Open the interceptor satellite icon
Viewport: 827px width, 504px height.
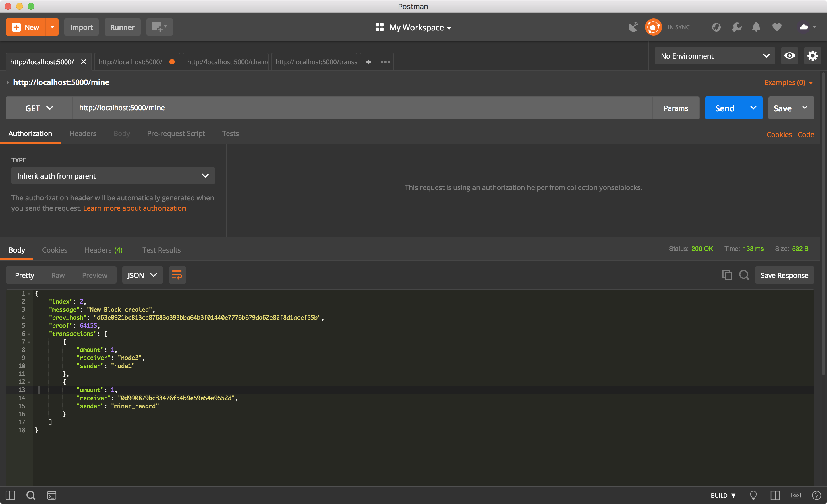click(x=633, y=27)
